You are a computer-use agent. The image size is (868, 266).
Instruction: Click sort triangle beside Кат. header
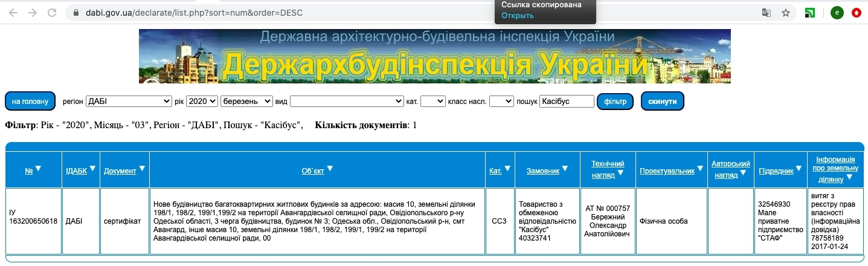[507, 169]
